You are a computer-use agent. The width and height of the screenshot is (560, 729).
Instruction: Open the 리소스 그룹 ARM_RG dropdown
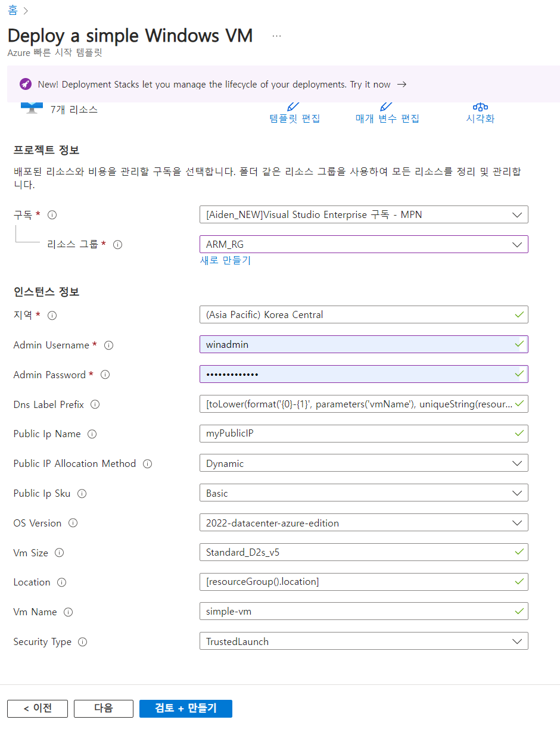pyautogui.click(x=364, y=244)
